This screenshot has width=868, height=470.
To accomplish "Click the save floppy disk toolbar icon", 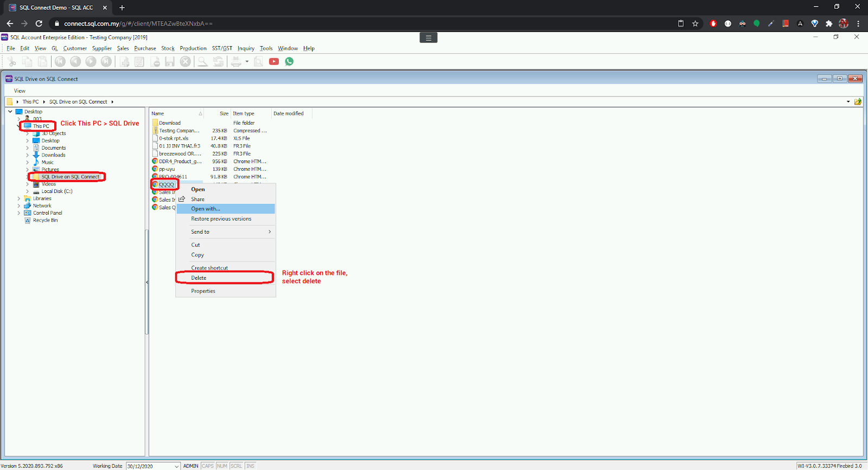I will [170, 62].
